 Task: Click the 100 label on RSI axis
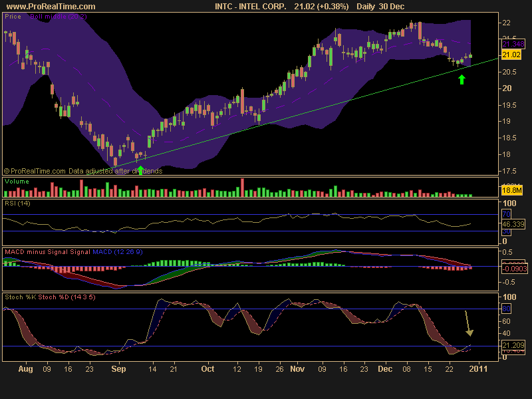509,203
